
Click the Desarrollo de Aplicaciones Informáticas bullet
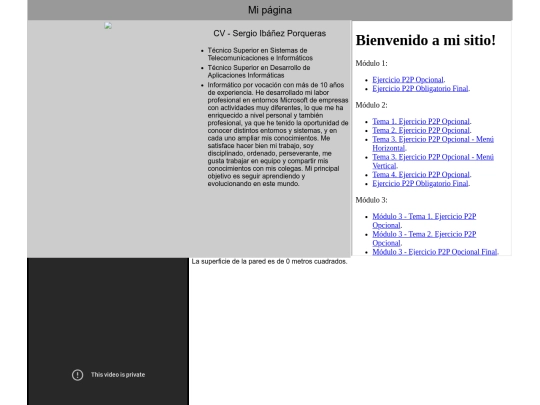pyautogui.click(x=259, y=71)
